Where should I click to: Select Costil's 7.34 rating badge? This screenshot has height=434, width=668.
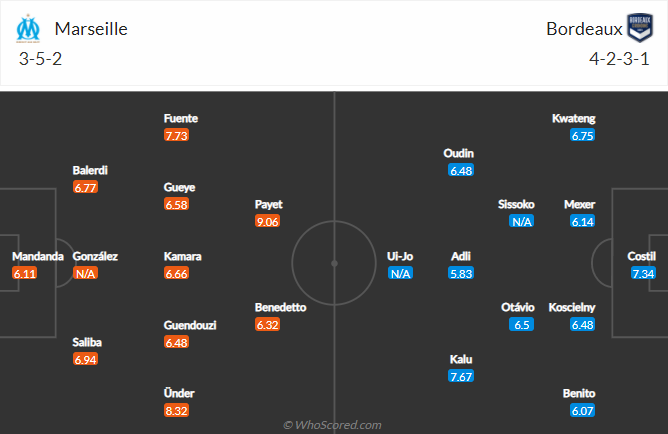tap(642, 273)
